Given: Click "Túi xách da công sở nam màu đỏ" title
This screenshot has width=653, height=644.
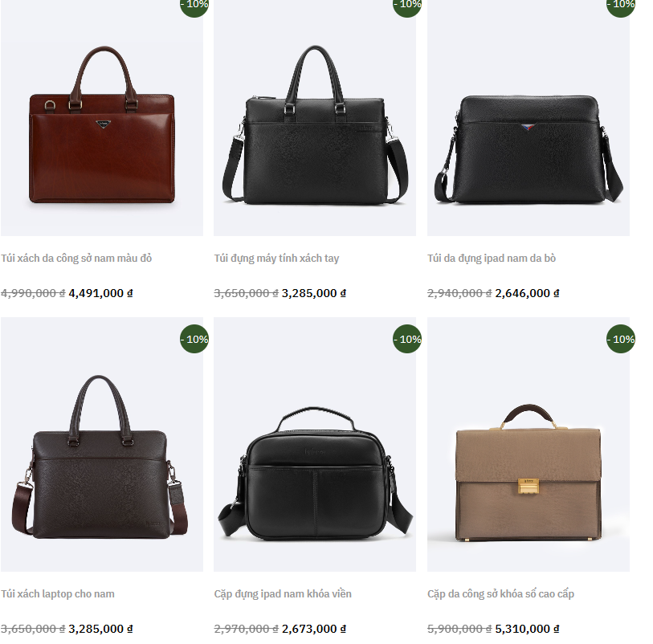Looking at the screenshot, I should tap(76, 258).
